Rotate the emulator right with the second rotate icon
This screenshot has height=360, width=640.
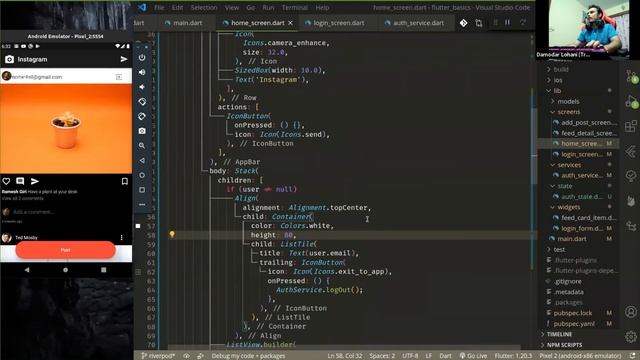pos(142,116)
